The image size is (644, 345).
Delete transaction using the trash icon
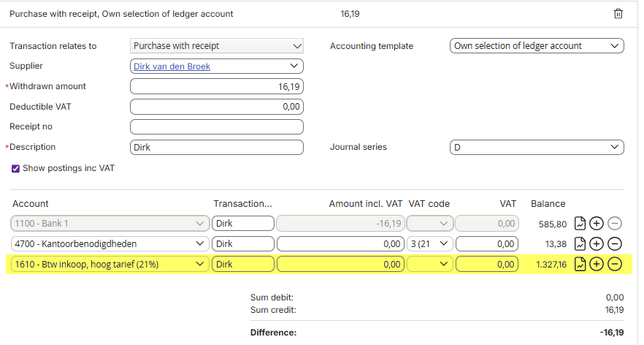pyautogui.click(x=618, y=14)
